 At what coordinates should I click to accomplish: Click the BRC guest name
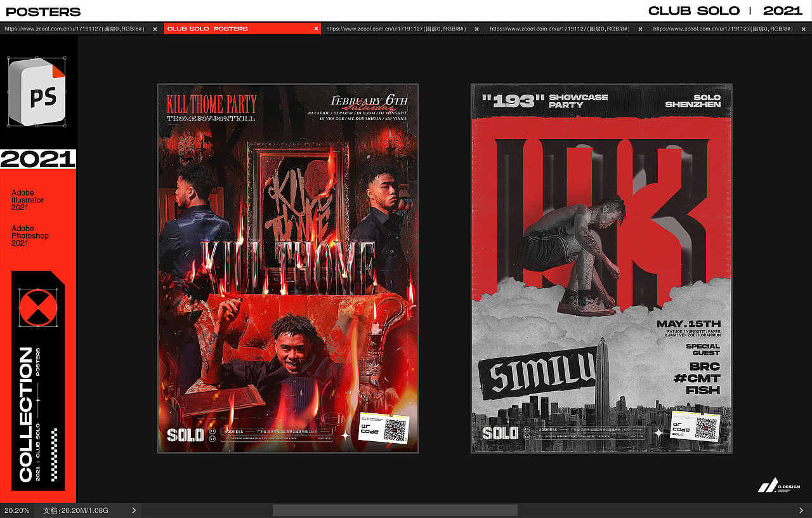pos(705,367)
